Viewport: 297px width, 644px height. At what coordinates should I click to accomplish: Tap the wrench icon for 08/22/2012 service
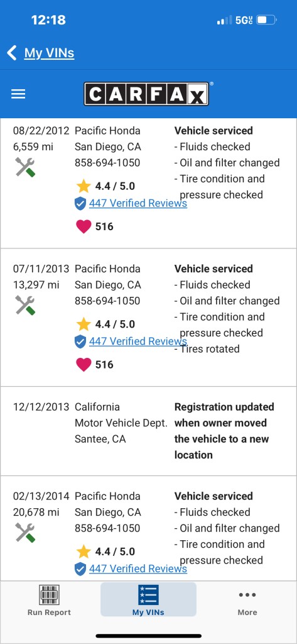click(26, 167)
